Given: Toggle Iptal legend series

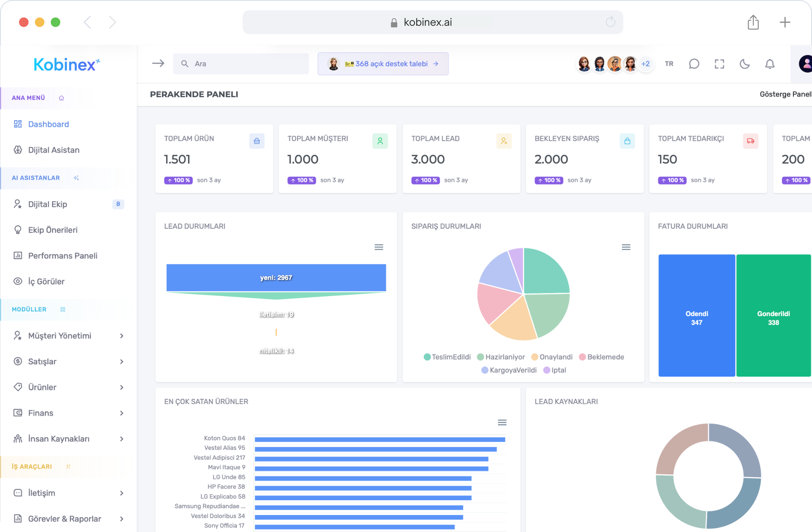Looking at the screenshot, I should 555,370.
